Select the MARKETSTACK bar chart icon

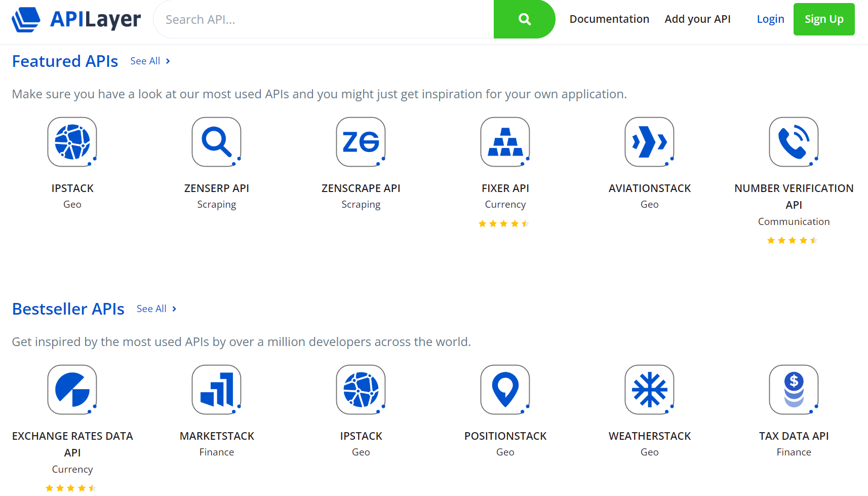tap(216, 390)
